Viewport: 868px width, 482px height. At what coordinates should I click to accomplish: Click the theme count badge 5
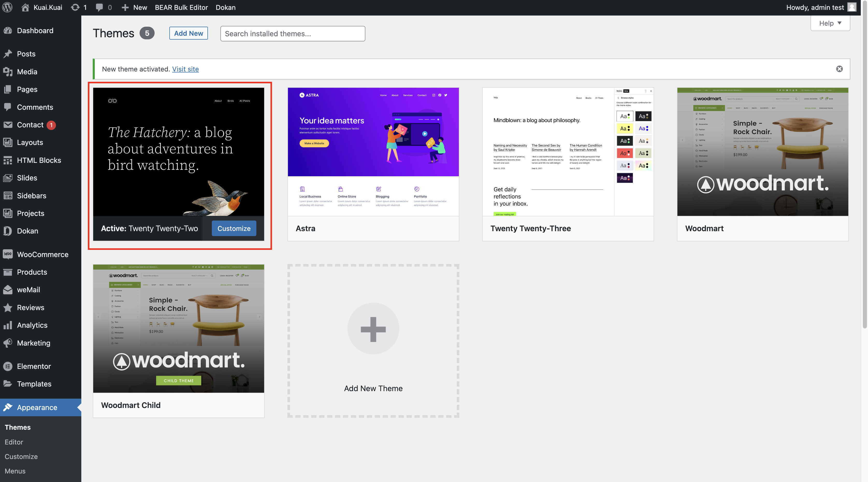pyautogui.click(x=147, y=33)
